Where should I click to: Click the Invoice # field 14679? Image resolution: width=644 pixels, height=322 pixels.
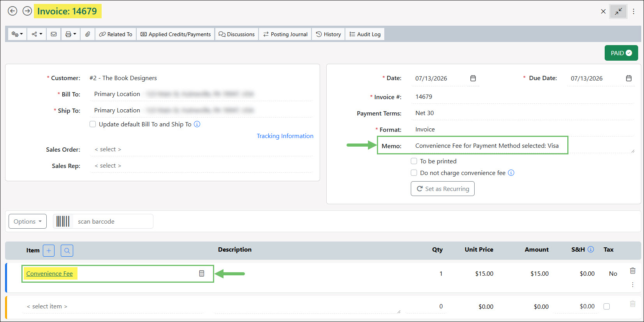pyautogui.click(x=523, y=97)
